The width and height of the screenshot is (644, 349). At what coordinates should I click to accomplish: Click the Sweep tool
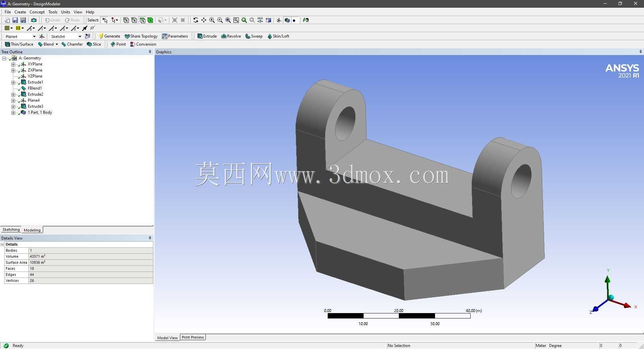tap(254, 36)
